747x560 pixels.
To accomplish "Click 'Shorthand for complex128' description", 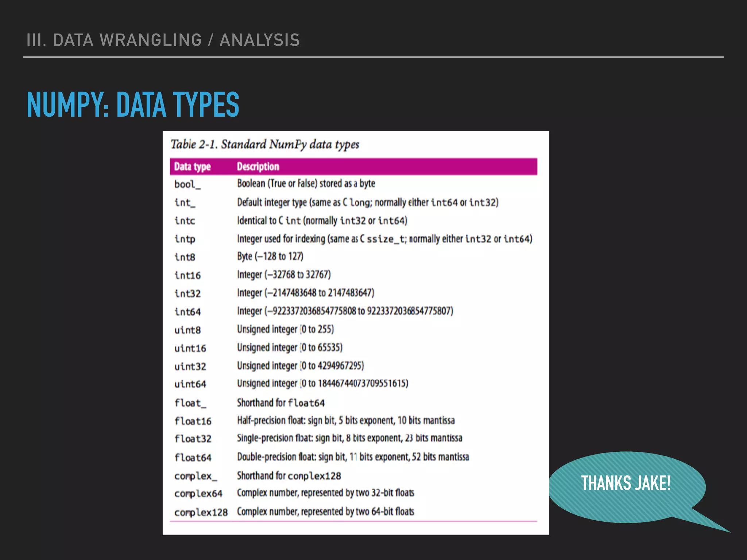I will point(289,476).
